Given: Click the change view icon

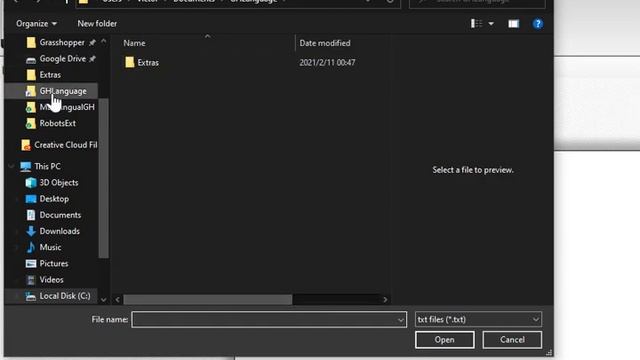Looking at the screenshot, I should pyautogui.click(x=476, y=24).
